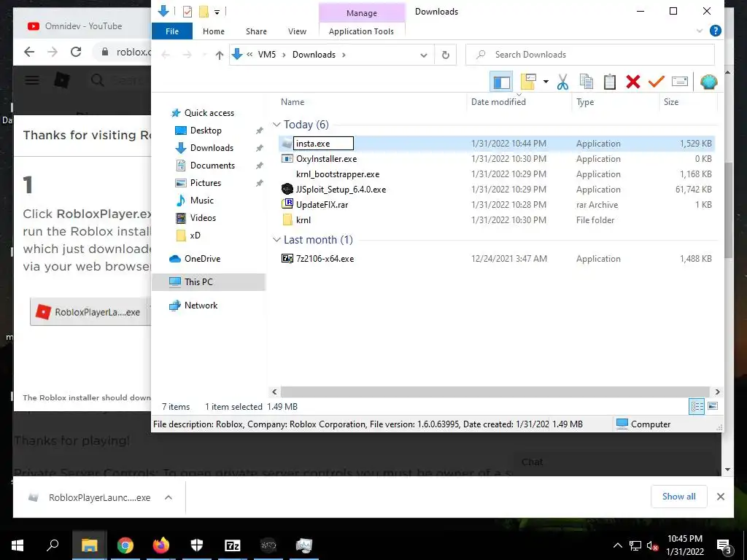Open Firefox from the taskbar
The width and height of the screenshot is (747, 560).
[x=161, y=545]
